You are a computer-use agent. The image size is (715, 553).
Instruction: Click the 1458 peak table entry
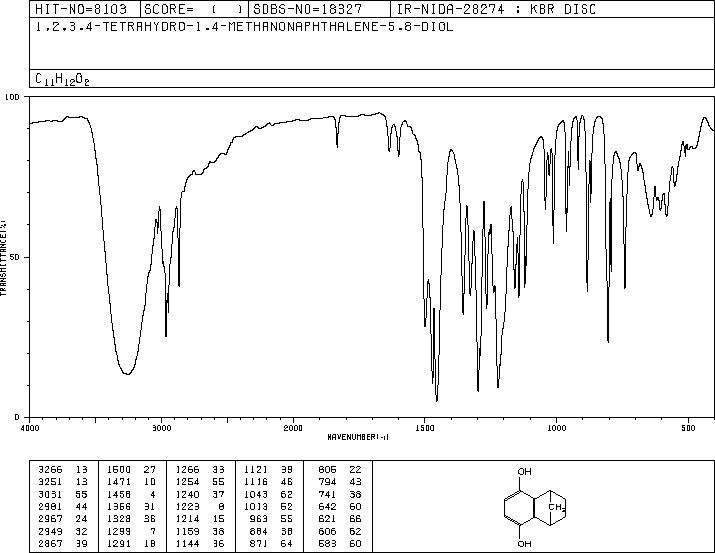(x=131, y=494)
